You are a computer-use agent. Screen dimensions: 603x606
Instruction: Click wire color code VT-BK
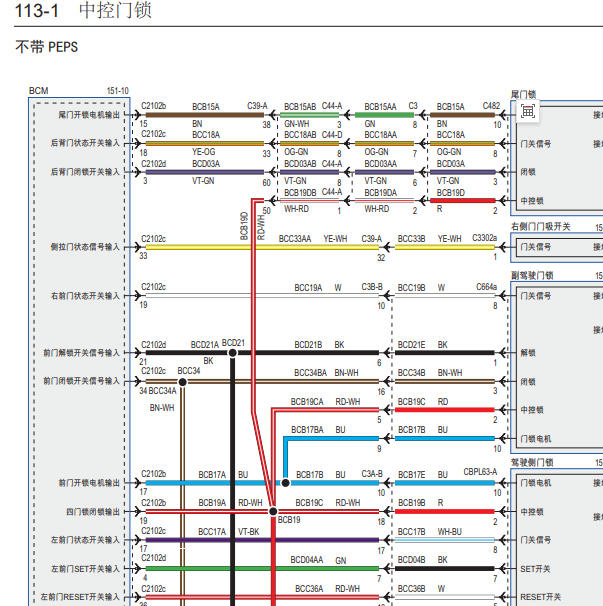(249, 532)
